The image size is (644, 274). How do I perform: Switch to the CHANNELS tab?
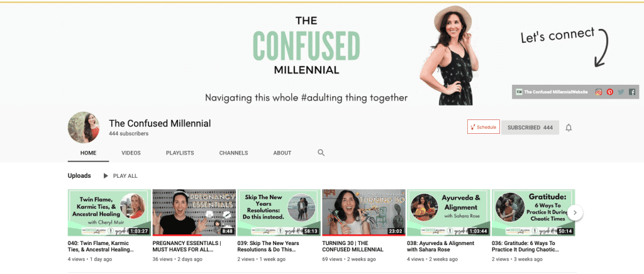pos(233,153)
